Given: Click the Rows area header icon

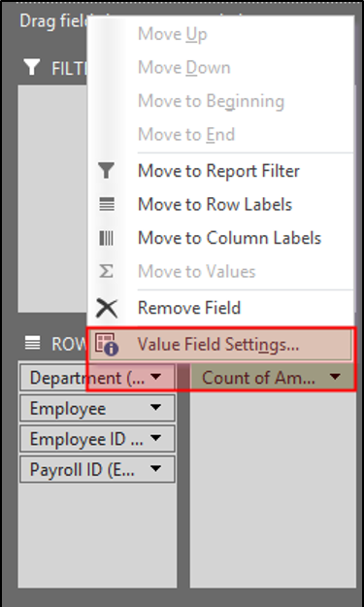Looking at the screenshot, I should (x=32, y=343).
